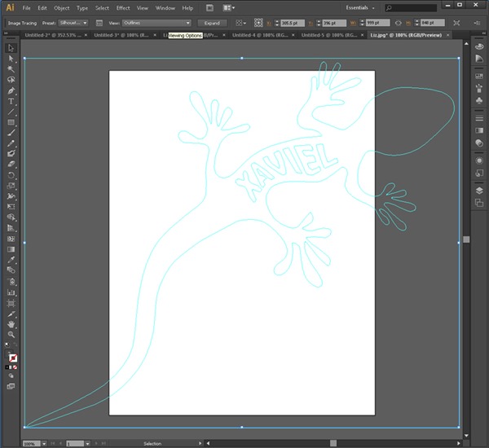Open the artboard navigation dropdown
The width and height of the screenshot is (489, 448).
pos(88,444)
